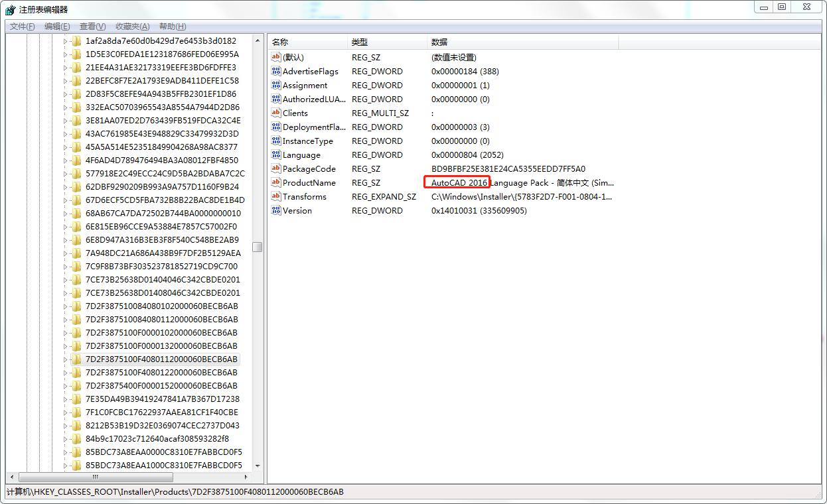The height and width of the screenshot is (504, 827).
Task: Select key 7D2F387510084080102000060BECB6AB in the tree
Action: click(161, 306)
